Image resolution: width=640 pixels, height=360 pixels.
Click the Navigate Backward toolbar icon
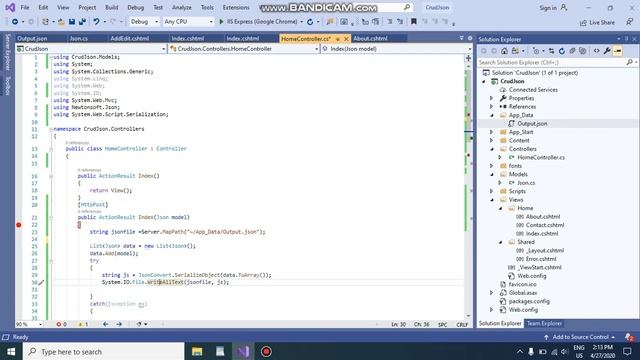(x=15, y=22)
